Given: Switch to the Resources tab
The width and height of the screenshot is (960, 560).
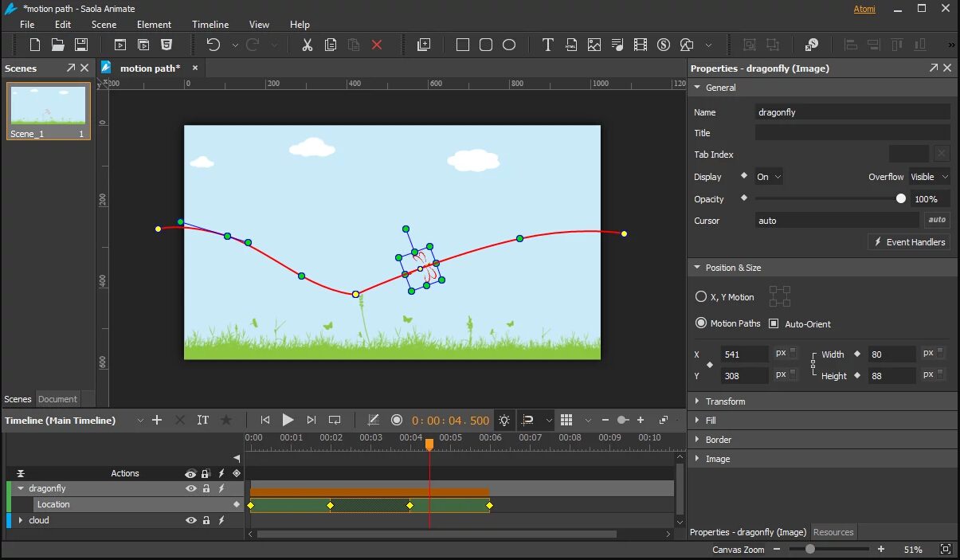Looking at the screenshot, I should coord(833,531).
